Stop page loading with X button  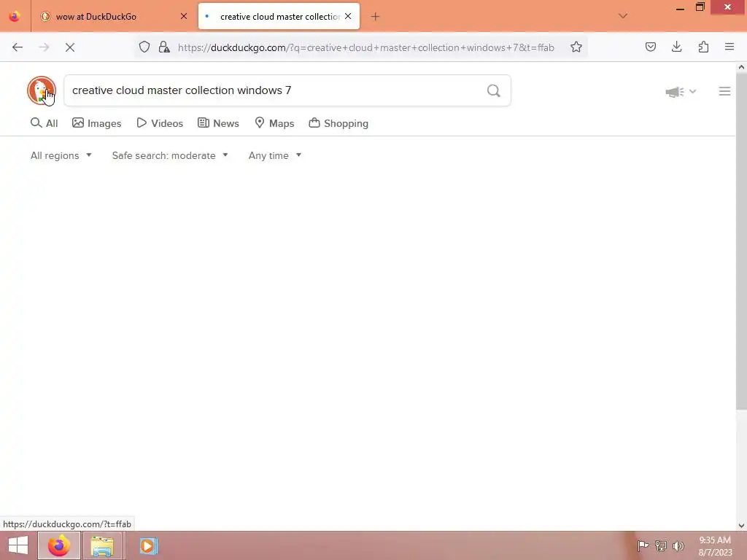[x=70, y=47]
